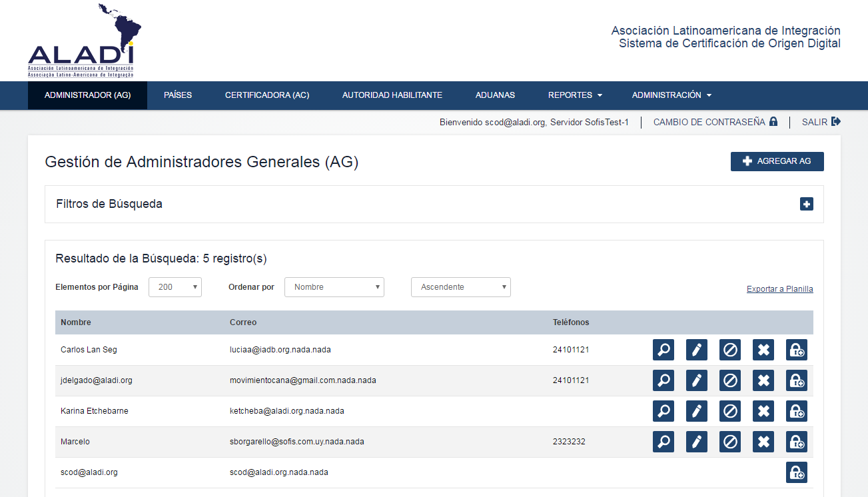Open the Elementos por Página dropdown
Image resolution: width=868 pixels, height=497 pixels.
tap(175, 287)
